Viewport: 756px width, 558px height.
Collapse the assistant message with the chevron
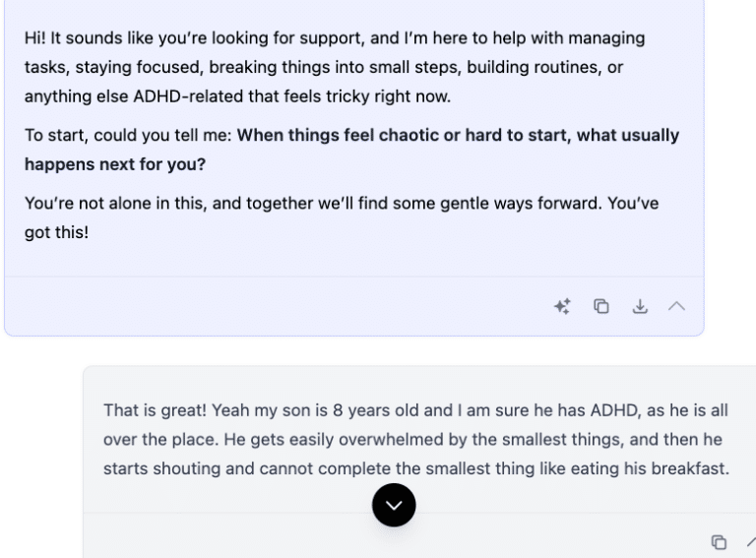pyautogui.click(x=676, y=306)
